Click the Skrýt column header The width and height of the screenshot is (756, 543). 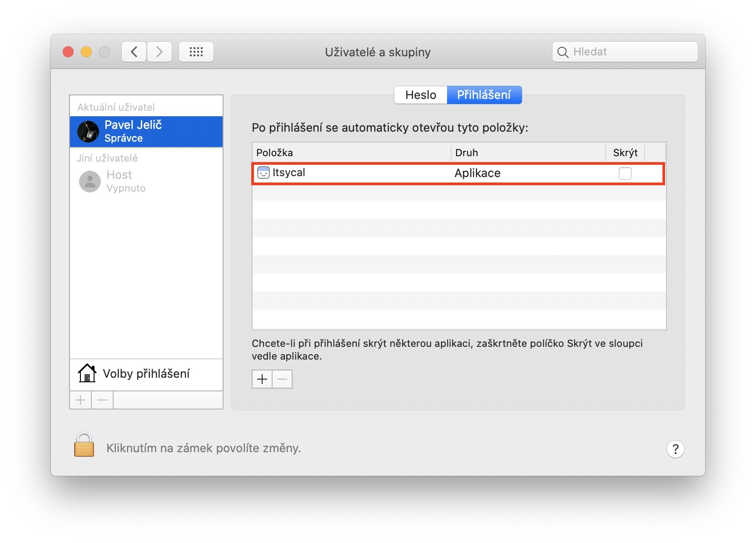click(x=625, y=153)
